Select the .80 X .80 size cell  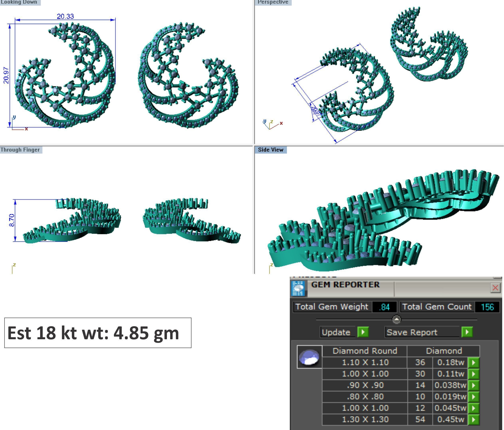pos(365,397)
